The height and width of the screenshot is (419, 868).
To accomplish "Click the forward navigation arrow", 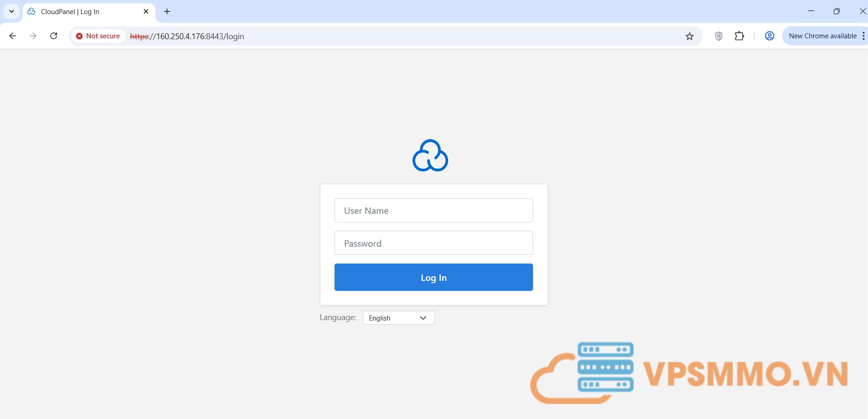I will coord(33,36).
